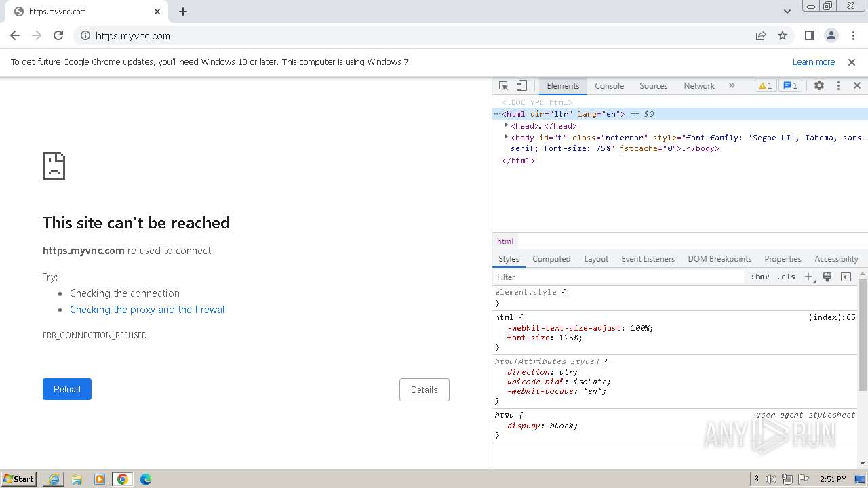Viewport: 868px width, 488px height.
Task: Open the Layout tab
Action: 596,259
